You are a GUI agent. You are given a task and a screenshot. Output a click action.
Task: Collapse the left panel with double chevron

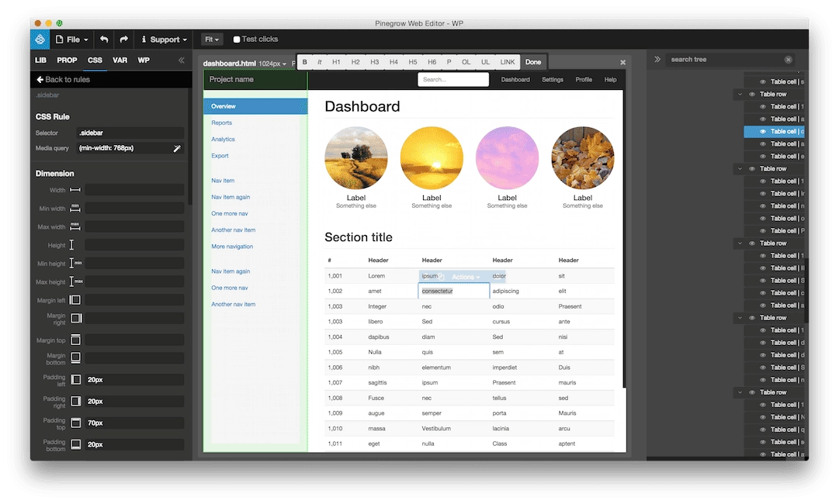[182, 60]
